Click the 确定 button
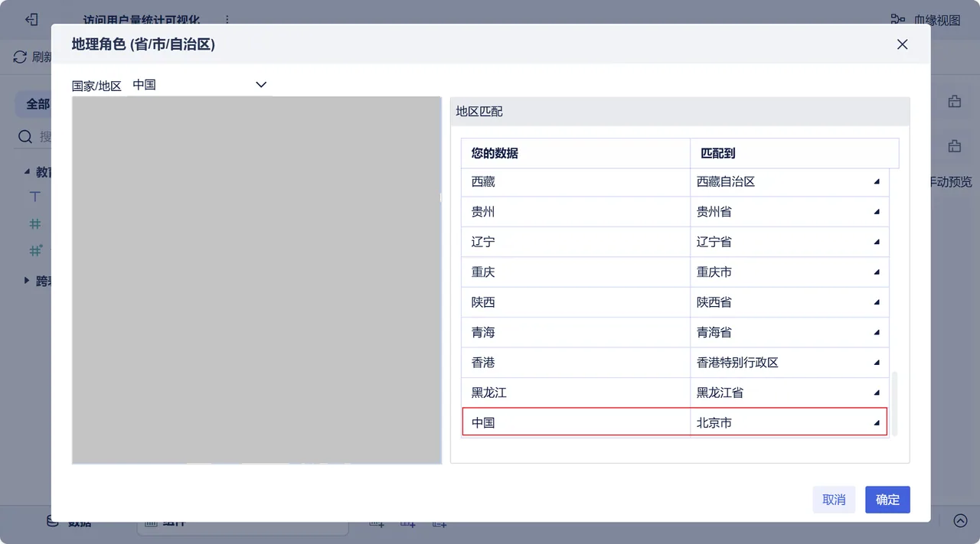Screen dimensions: 980x544 887,500
